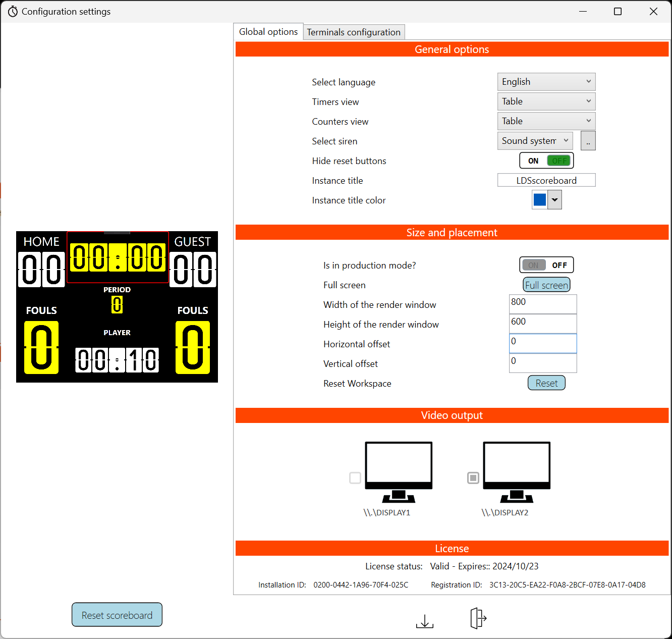672x639 pixels.
Task: Toggle the Hide reset buttons switch
Action: [x=546, y=160]
